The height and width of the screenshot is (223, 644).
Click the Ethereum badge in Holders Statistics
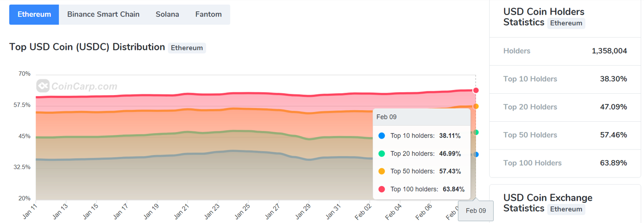click(566, 23)
